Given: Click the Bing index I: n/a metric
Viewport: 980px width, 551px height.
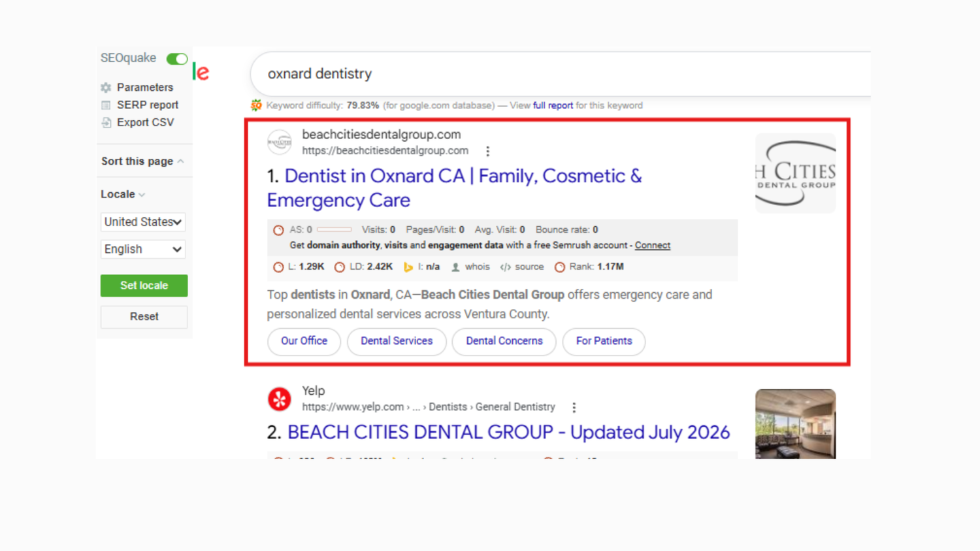Looking at the screenshot, I should pyautogui.click(x=421, y=267).
